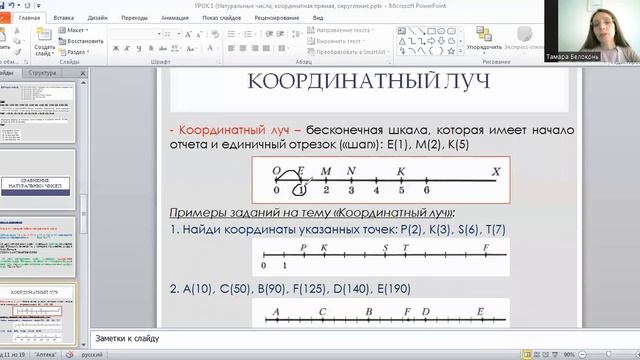Click the Justify text icon
Screen dimensions: 640x360
(266, 48)
